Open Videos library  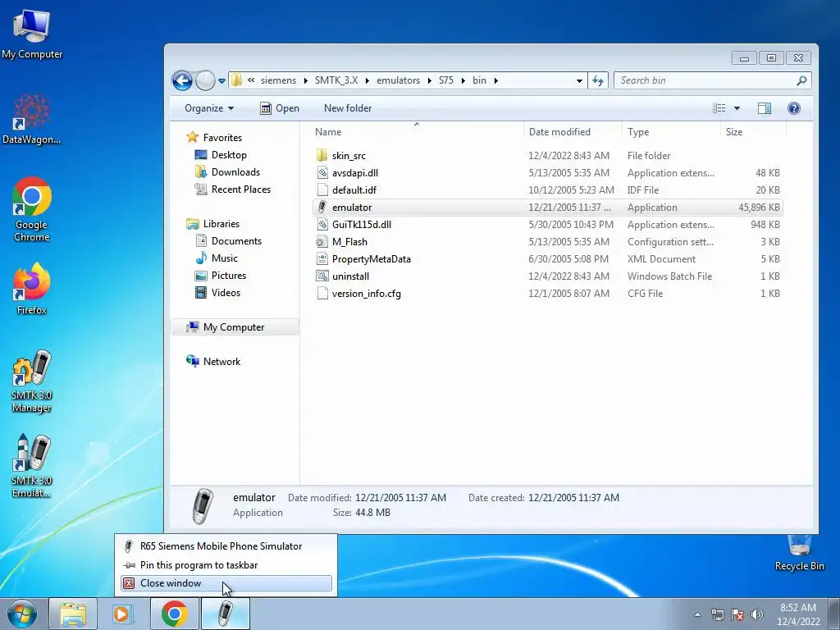217,293
